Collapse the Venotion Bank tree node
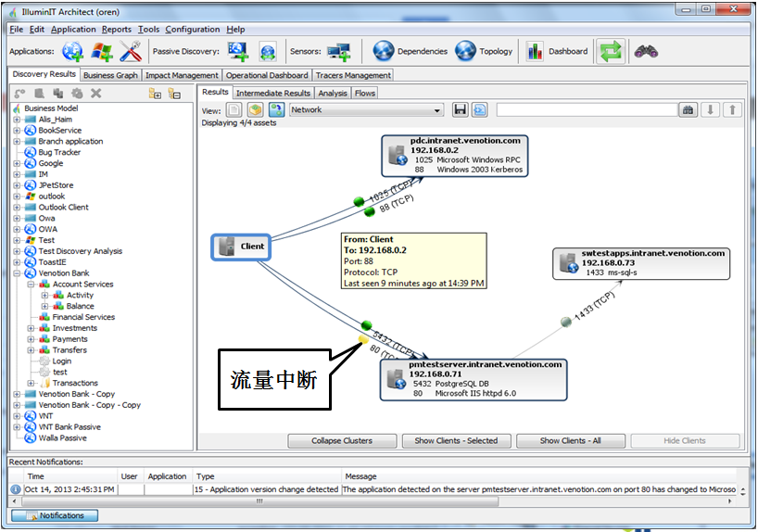The image size is (758, 532). (17, 273)
